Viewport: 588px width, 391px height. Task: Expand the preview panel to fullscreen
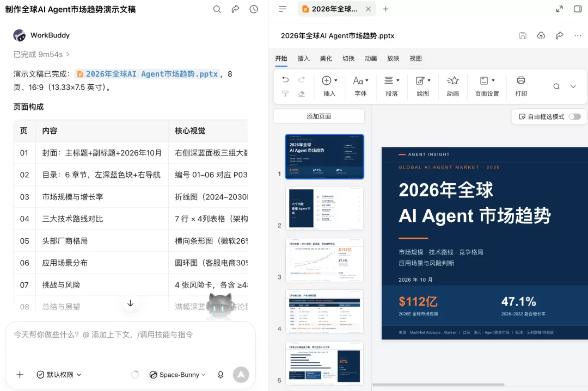559,9
